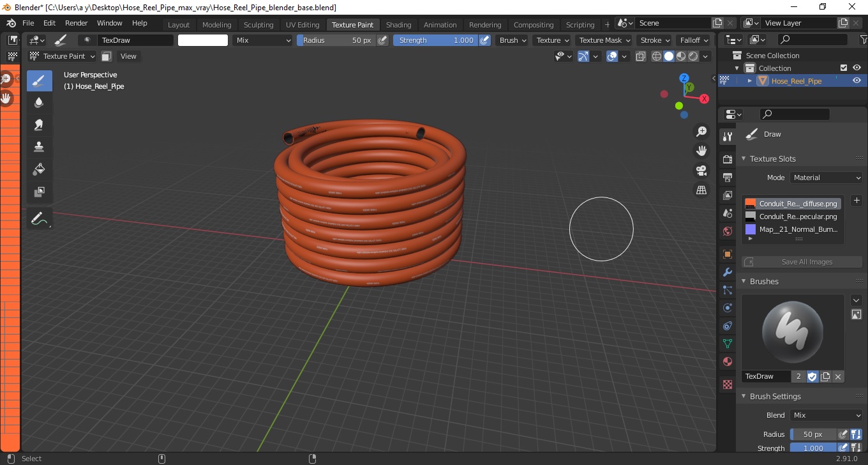Open the Texture header dropdown

tap(552, 40)
